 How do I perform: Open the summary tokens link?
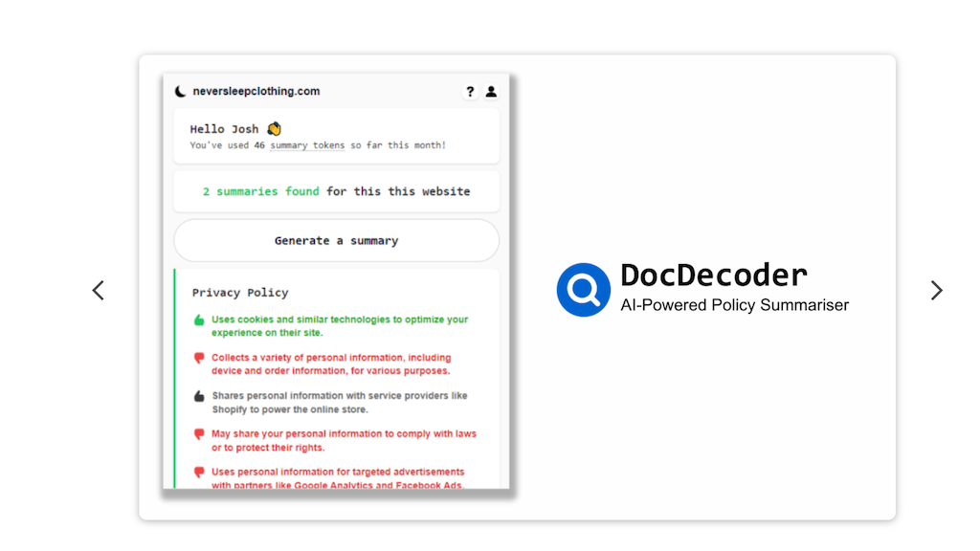[306, 144]
